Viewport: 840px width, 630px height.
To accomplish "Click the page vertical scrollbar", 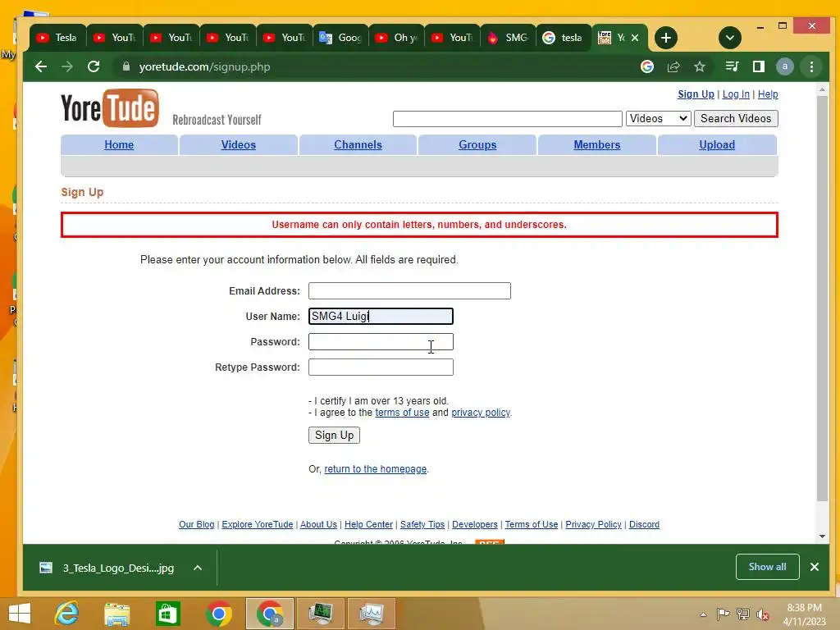I will coord(822,300).
